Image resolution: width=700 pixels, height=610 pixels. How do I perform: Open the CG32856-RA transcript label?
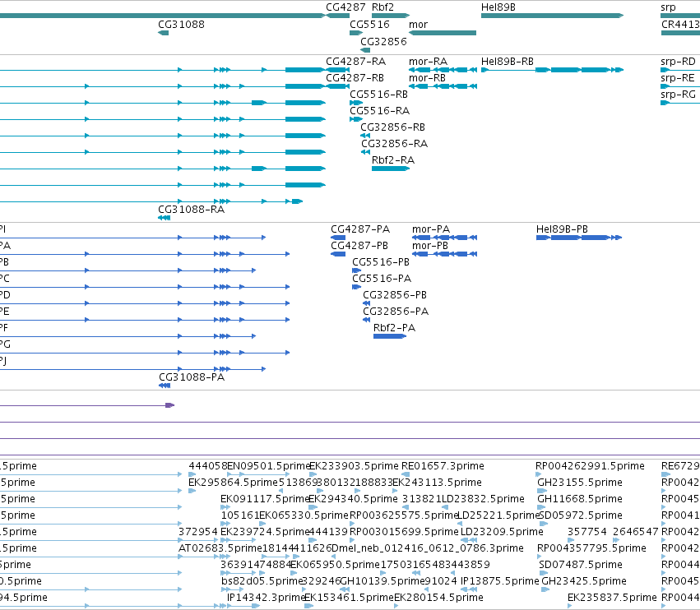[394, 143]
